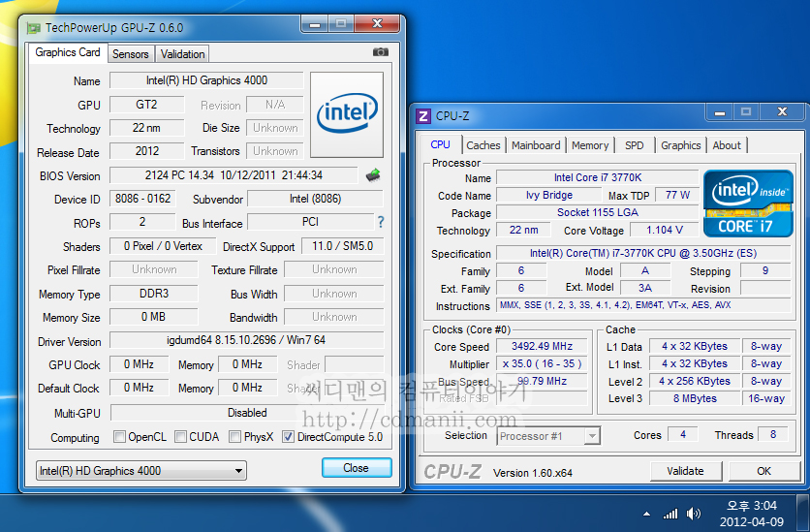Image resolution: width=810 pixels, height=532 pixels.
Task: Click the Core Voltage value 1.104 V
Action: click(665, 230)
